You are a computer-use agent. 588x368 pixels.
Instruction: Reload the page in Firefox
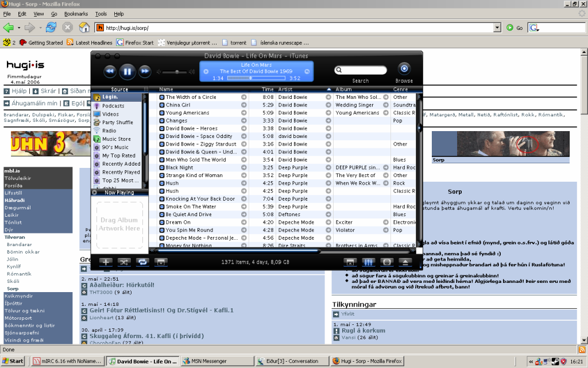point(51,28)
